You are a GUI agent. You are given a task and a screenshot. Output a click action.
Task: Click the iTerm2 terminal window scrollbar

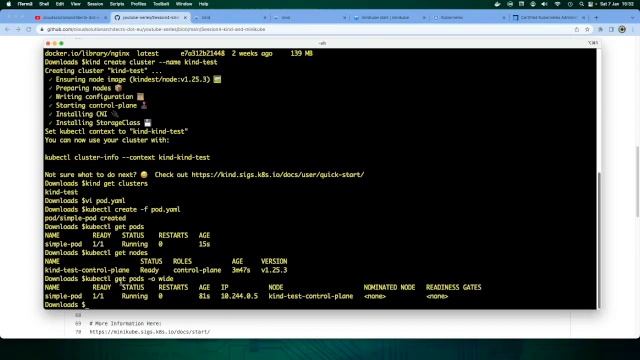pyautogui.click(x=599, y=239)
